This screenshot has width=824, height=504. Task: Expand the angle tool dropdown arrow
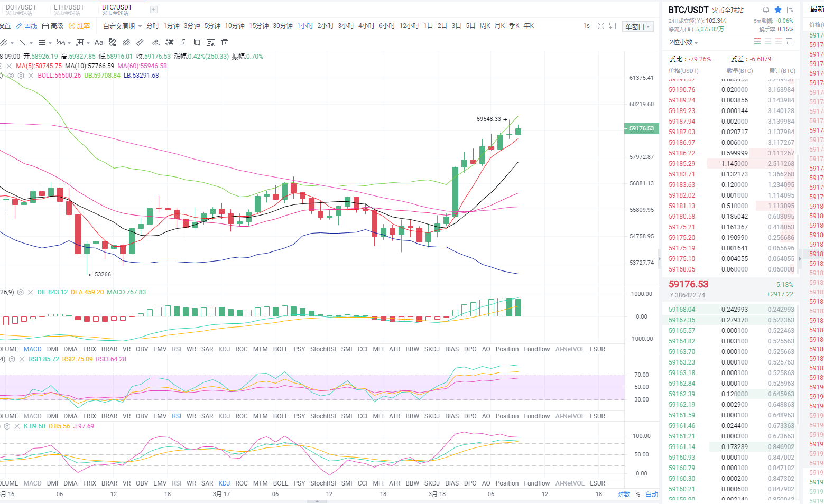(31, 43)
